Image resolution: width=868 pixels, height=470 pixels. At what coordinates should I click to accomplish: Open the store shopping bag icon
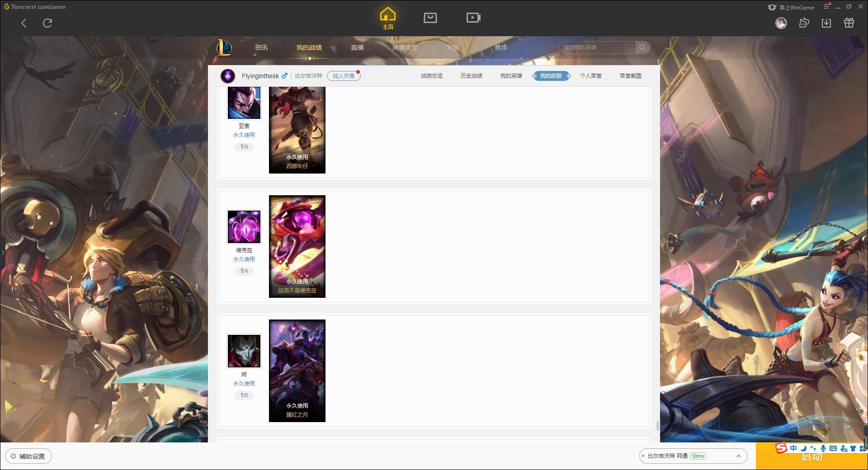pos(430,18)
